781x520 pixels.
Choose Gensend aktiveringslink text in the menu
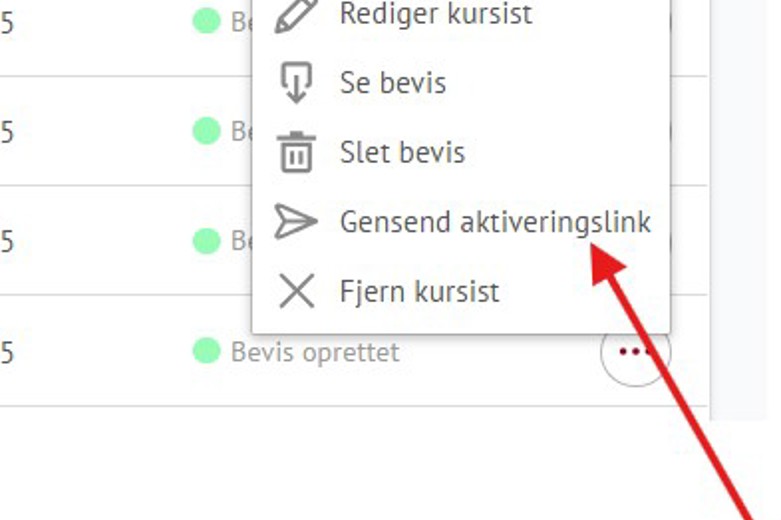495,222
